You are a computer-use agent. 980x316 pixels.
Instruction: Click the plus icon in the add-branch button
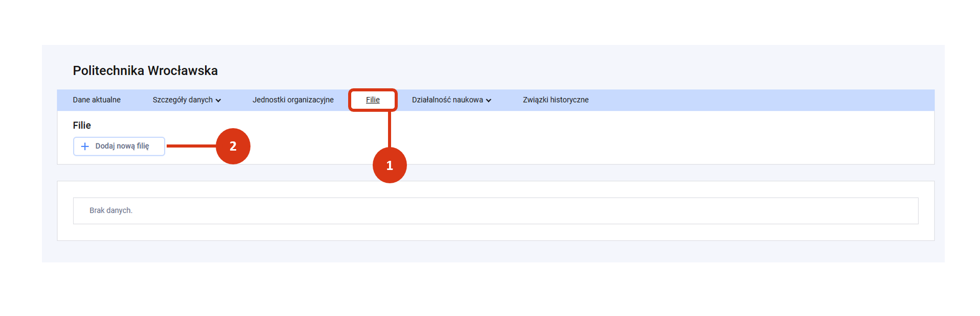(x=85, y=147)
